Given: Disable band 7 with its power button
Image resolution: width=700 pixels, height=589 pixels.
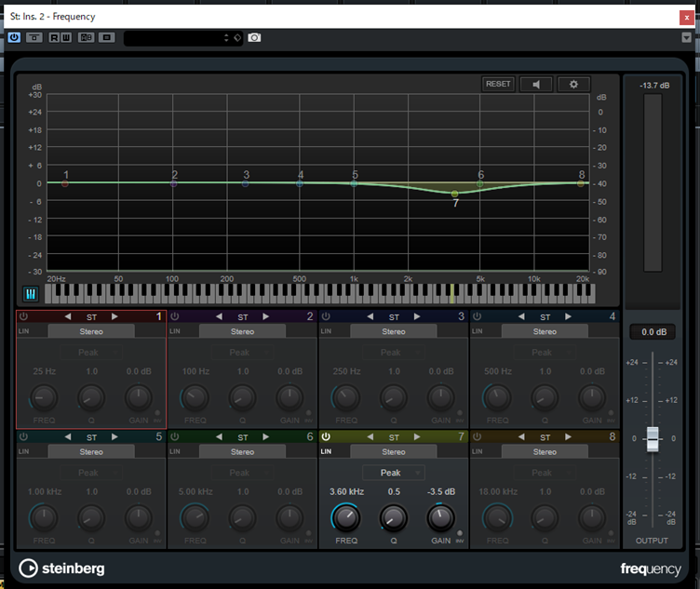Looking at the screenshot, I should click(x=326, y=436).
